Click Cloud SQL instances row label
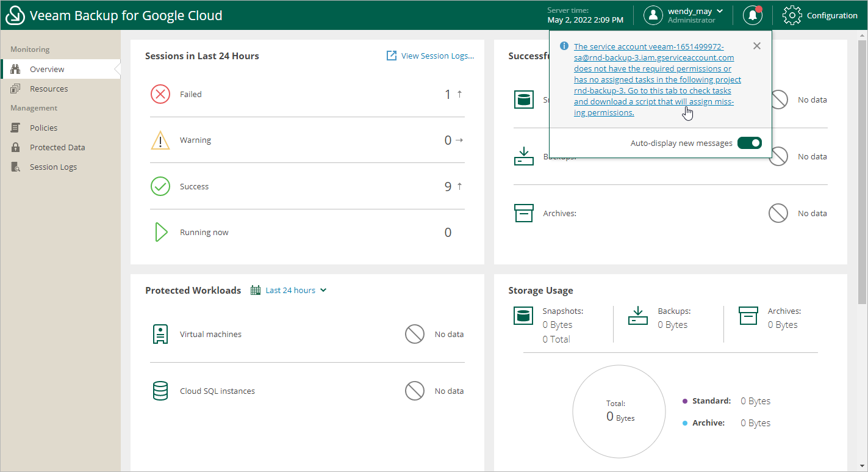This screenshot has width=868, height=472. point(217,391)
